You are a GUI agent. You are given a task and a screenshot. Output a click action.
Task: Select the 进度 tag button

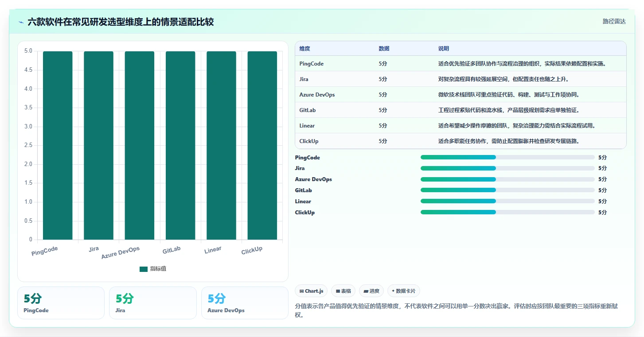[x=371, y=291]
